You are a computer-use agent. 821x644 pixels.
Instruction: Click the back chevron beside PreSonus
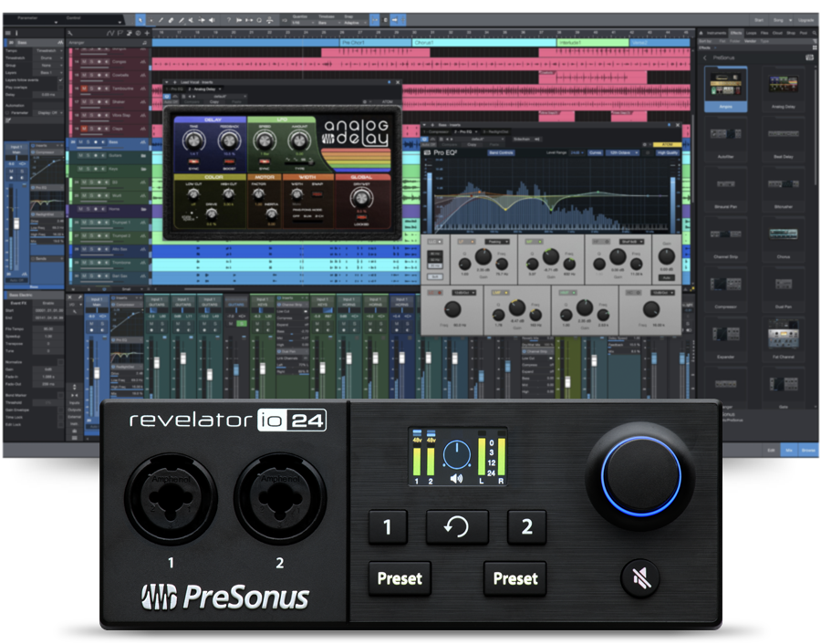(x=705, y=57)
